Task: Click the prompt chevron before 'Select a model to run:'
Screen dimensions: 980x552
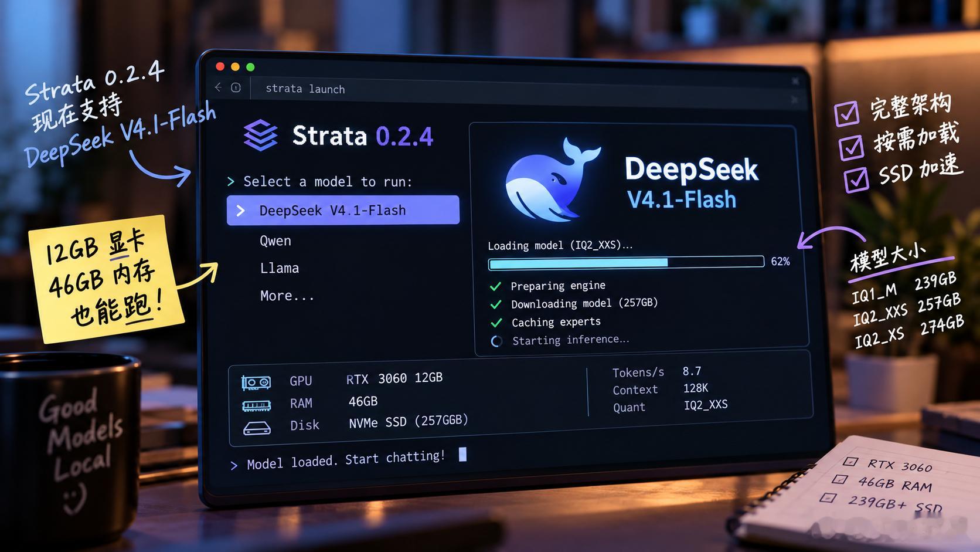Action: [x=231, y=182]
